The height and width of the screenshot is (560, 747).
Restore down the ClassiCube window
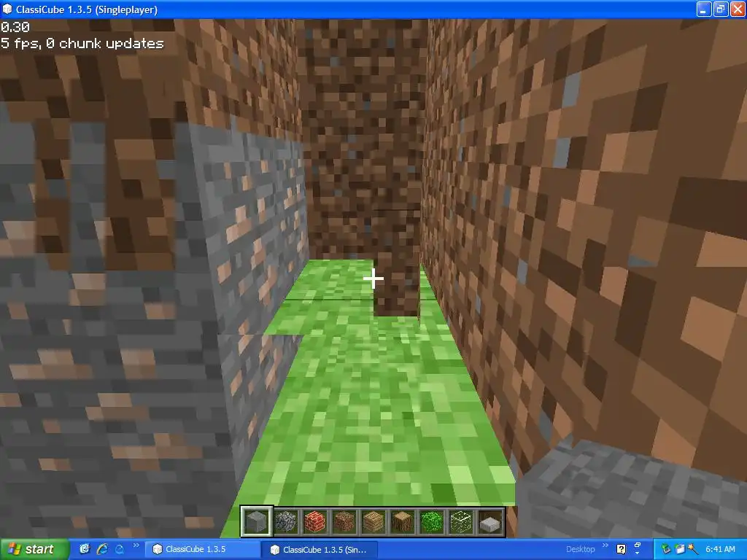[x=720, y=9]
